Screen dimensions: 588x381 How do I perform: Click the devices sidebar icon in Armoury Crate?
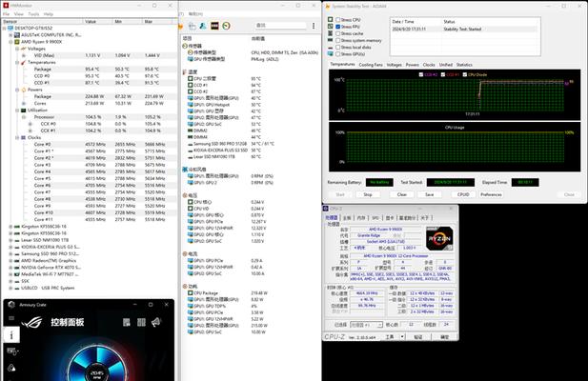(x=12, y=351)
